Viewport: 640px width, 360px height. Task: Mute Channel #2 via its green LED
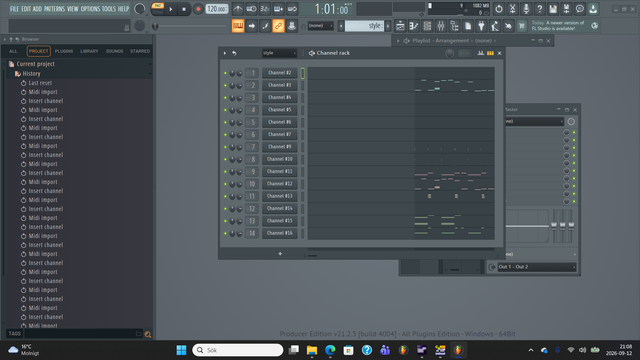[225, 73]
